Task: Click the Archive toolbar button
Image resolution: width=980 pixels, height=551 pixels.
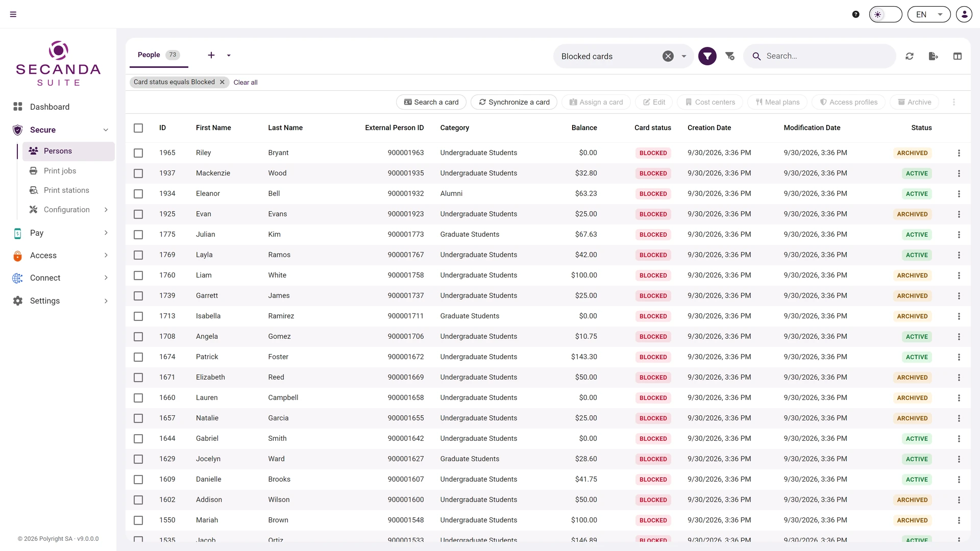Action: click(914, 102)
